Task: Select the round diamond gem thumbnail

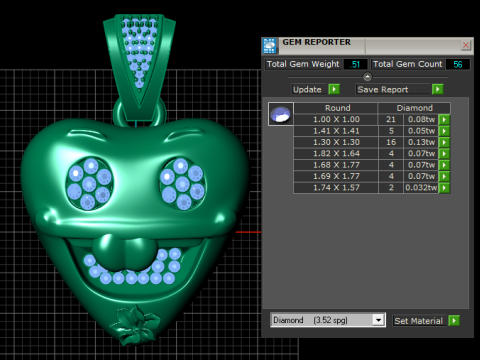Action: [x=281, y=114]
